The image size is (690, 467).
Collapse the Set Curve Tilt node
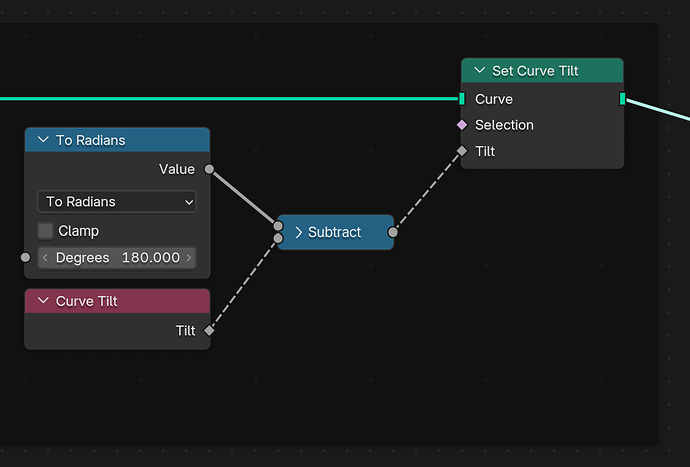coord(480,70)
